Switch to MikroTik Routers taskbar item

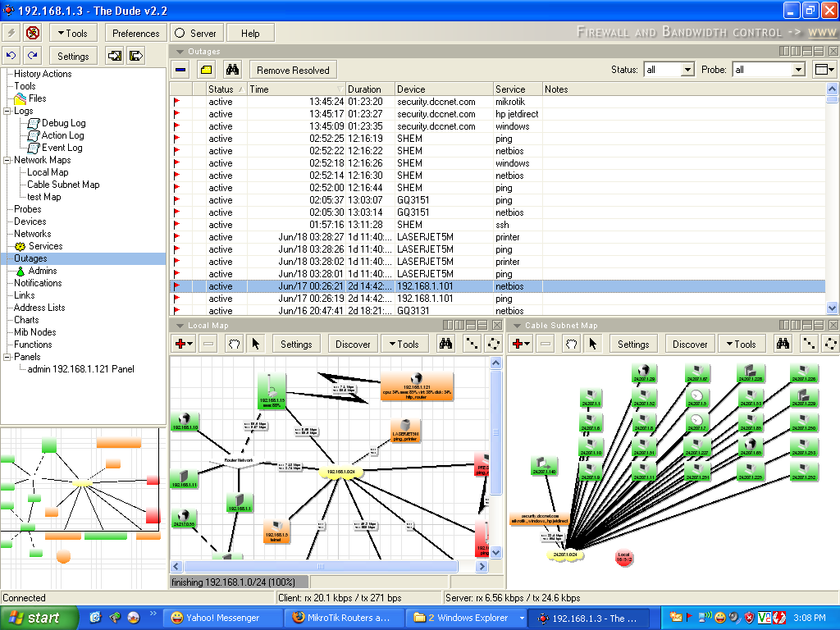pyautogui.click(x=344, y=618)
